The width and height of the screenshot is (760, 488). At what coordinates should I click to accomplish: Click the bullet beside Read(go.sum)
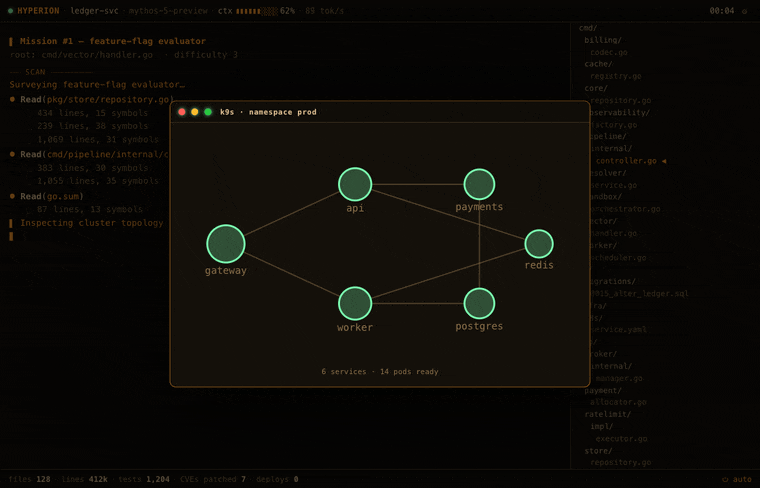(12, 196)
